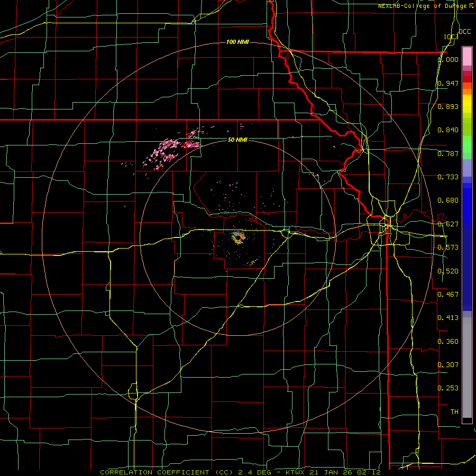
Task: Click the 0.360 legend value
Action: [448, 342]
